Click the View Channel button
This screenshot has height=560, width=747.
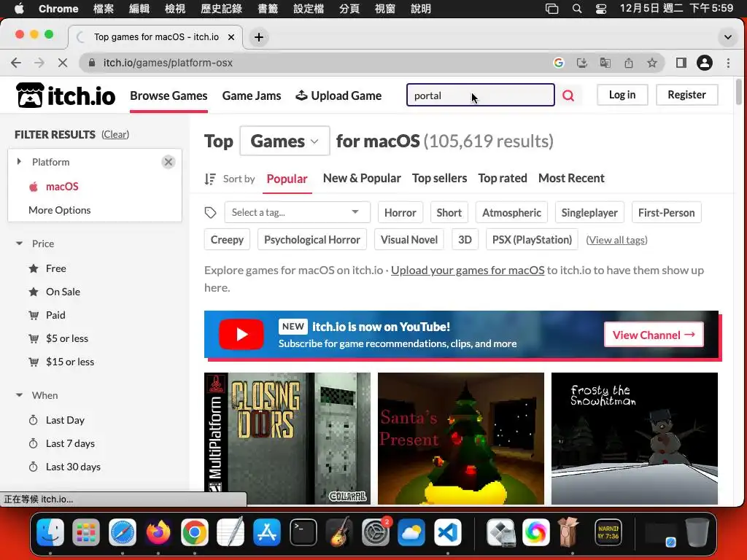click(x=654, y=335)
